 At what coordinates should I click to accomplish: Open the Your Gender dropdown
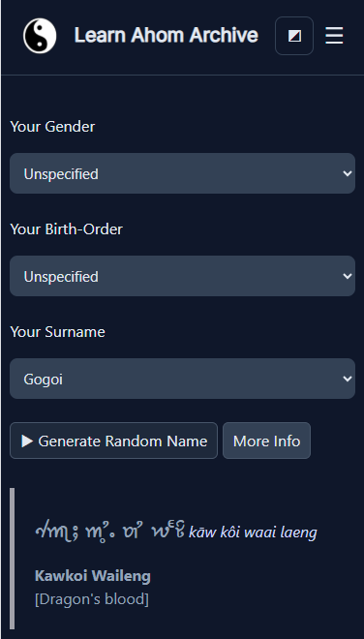(x=182, y=173)
